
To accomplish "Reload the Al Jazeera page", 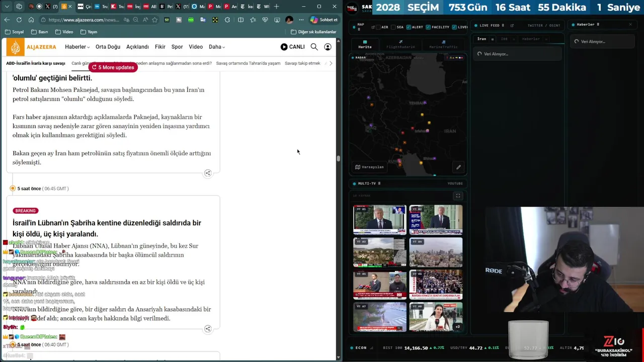I will [19, 20].
